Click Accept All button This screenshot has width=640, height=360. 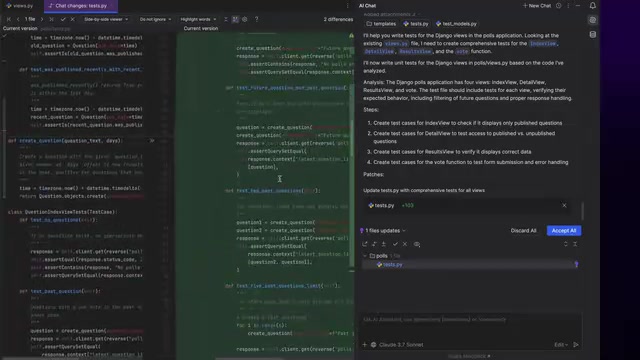pyautogui.click(x=564, y=231)
